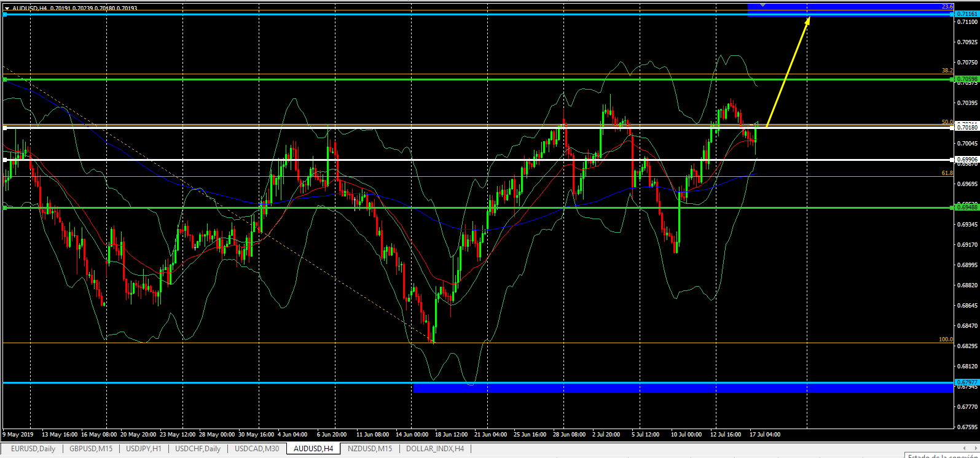Open the DOLLAR_INDX,H4 chart tab
The height and width of the screenshot is (458, 980).
(x=435, y=449)
